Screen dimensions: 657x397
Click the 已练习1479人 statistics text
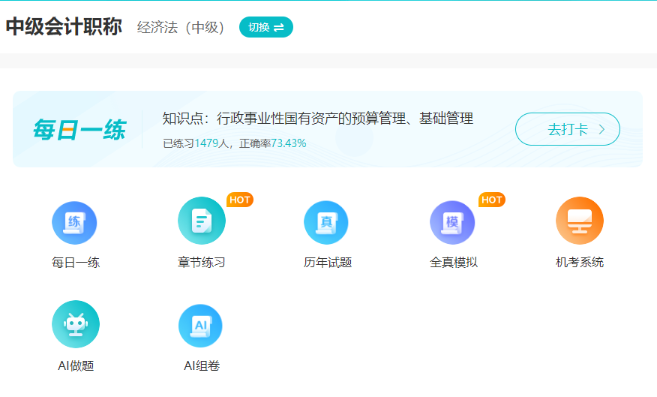(195, 143)
